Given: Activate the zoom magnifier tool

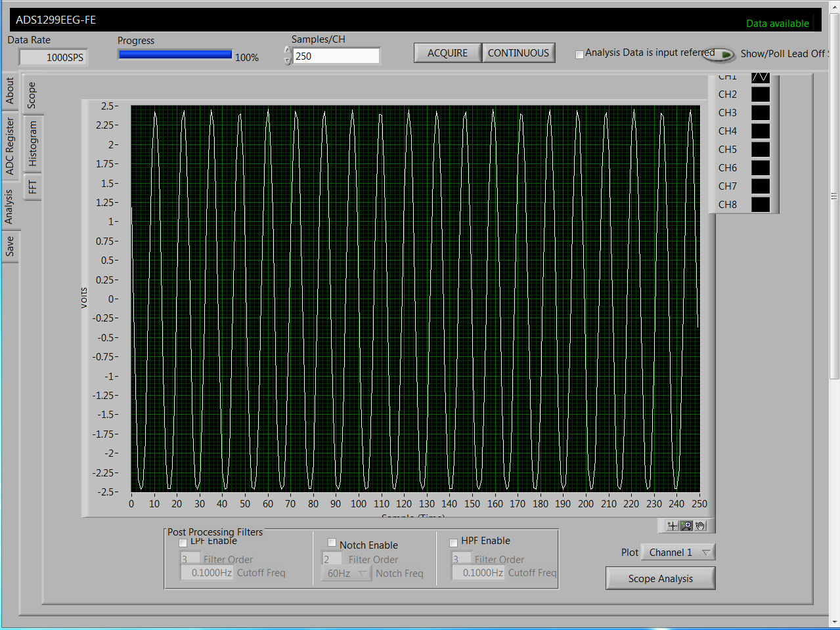Looking at the screenshot, I should pos(687,526).
